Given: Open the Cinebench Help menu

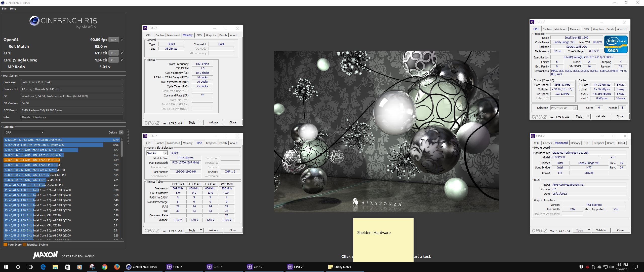Looking at the screenshot, I should click(13, 9).
